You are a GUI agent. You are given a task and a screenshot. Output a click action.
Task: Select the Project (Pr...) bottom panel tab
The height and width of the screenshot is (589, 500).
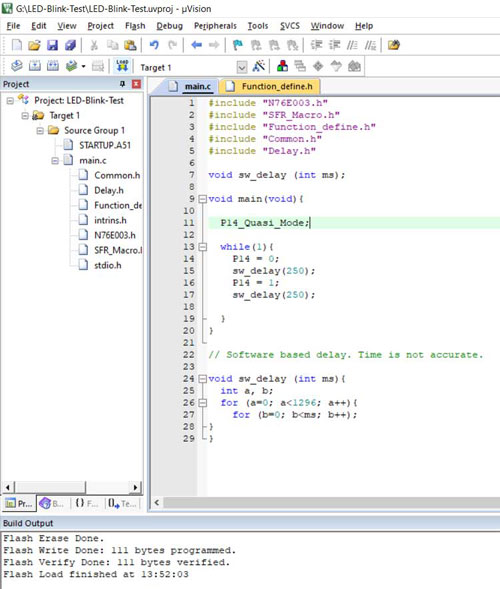(x=19, y=504)
